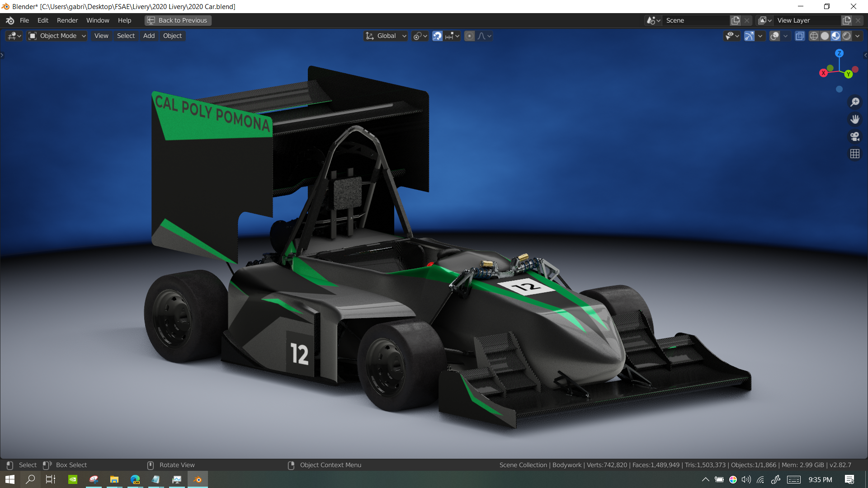Open the Edit menu

coord(43,20)
